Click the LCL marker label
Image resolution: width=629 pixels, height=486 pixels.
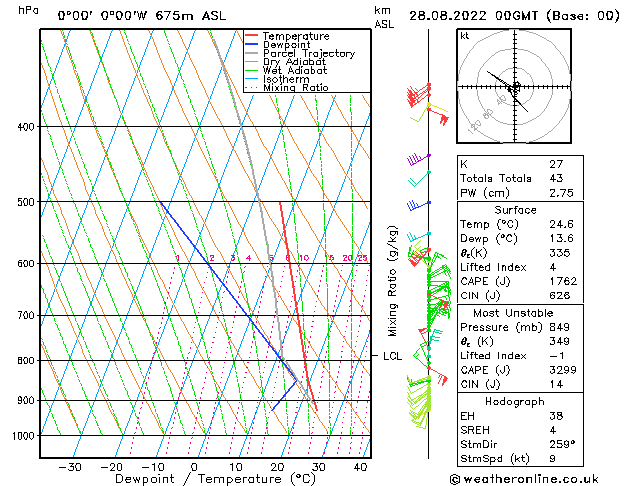(x=392, y=356)
